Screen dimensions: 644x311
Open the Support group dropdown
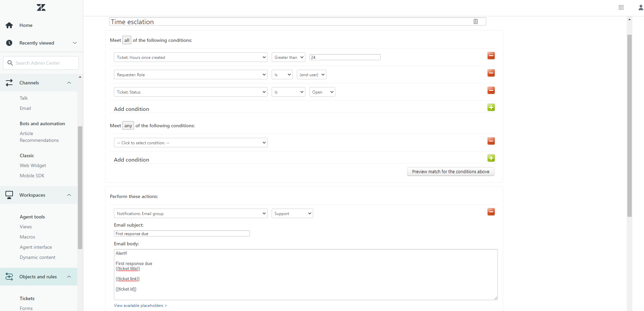292,213
